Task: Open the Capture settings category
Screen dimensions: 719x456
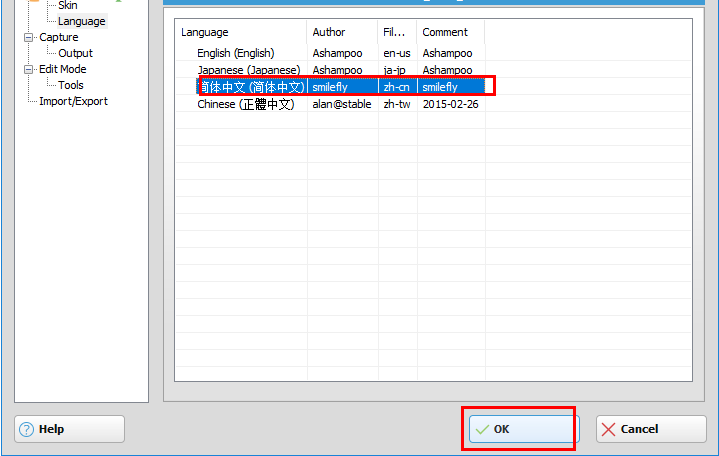Action: click(x=58, y=37)
